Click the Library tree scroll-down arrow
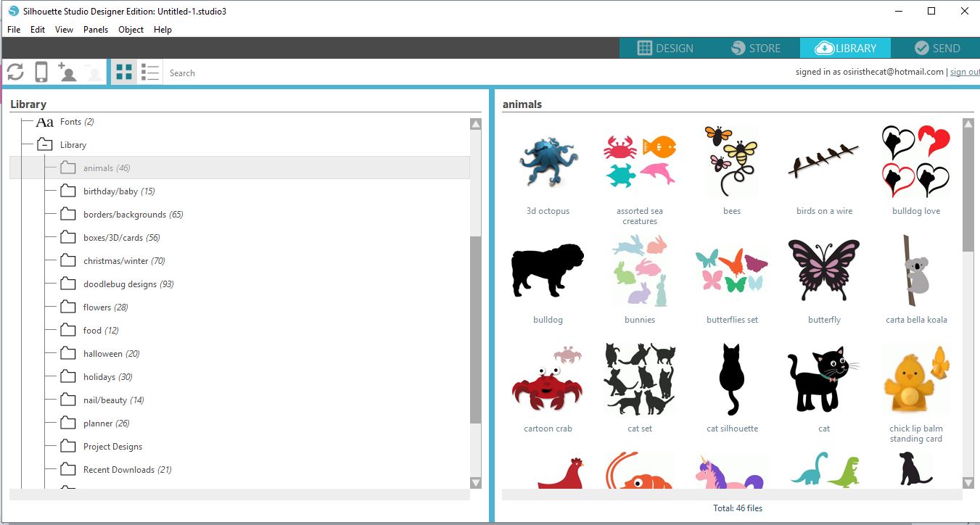 point(476,482)
